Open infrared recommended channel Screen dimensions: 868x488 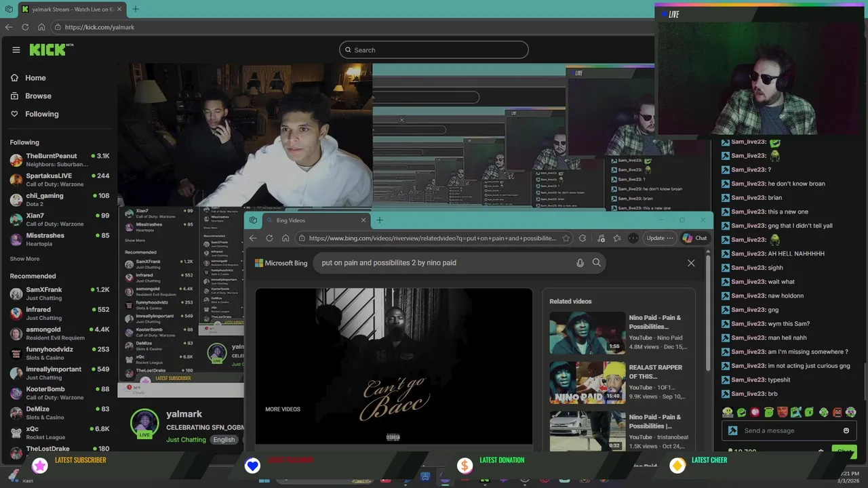59,313
